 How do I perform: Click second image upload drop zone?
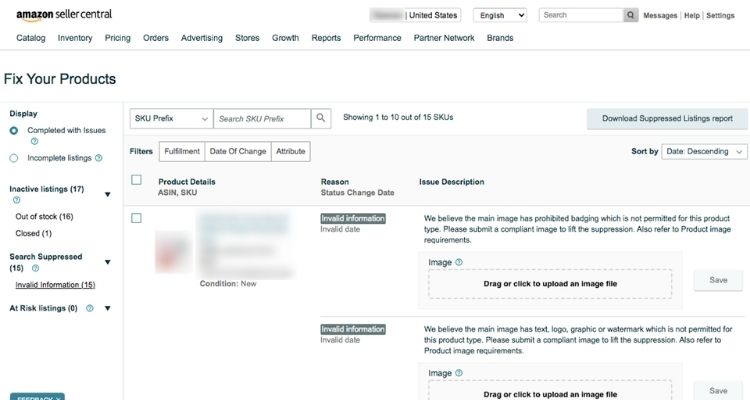tap(550, 390)
